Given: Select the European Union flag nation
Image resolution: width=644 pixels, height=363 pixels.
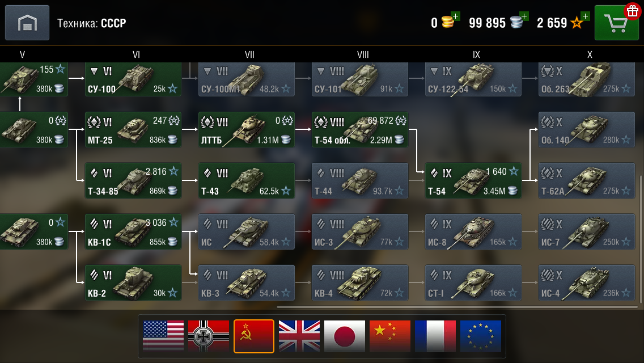Looking at the screenshot, I should [481, 336].
